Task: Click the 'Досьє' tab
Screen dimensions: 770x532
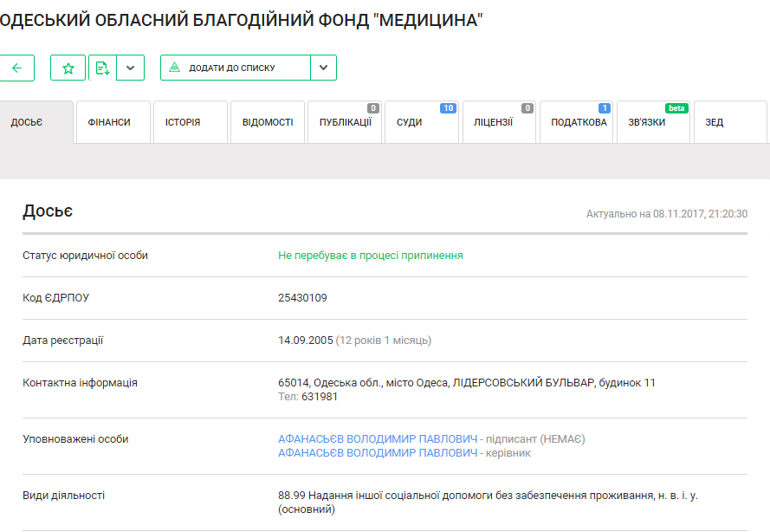Action: tap(27, 122)
